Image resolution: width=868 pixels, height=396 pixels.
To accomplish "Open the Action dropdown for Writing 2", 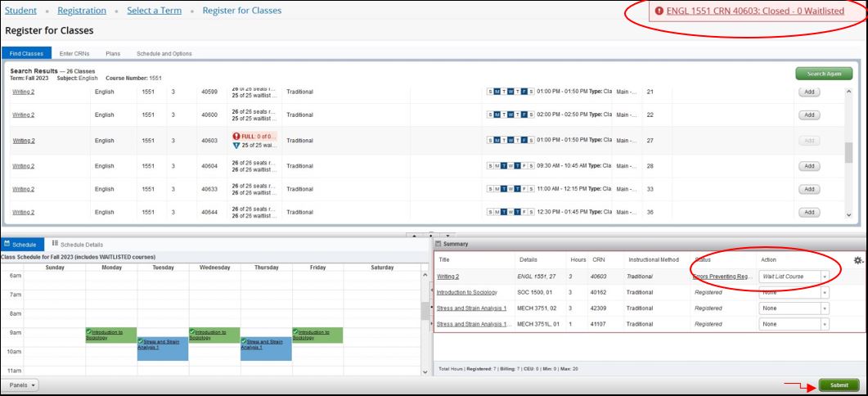I will click(x=824, y=277).
